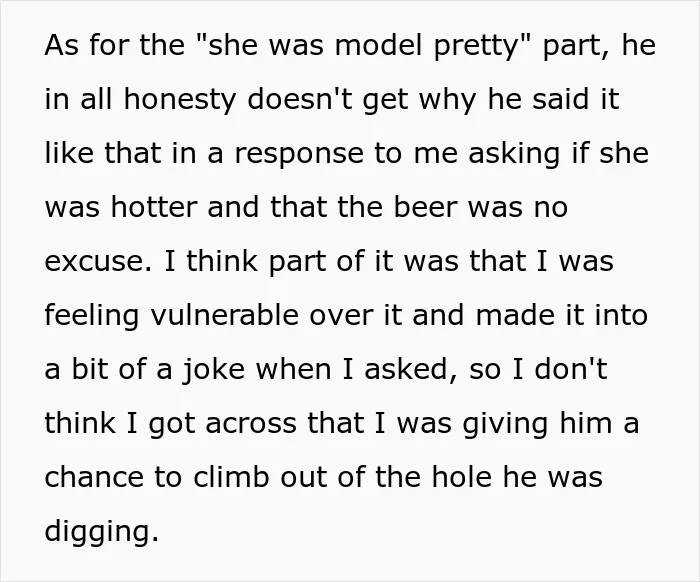This screenshot has height=582, width=700.
Task: Select the word "honesty"
Action: click(x=179, y=101)
